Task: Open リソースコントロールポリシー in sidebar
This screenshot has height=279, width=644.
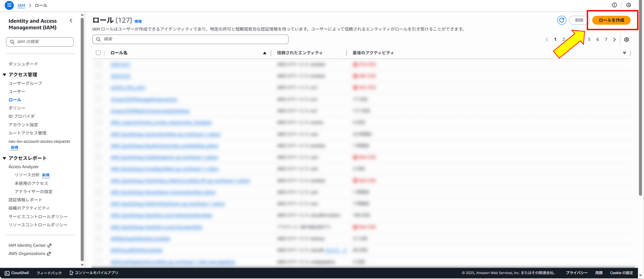Action: 38,225
